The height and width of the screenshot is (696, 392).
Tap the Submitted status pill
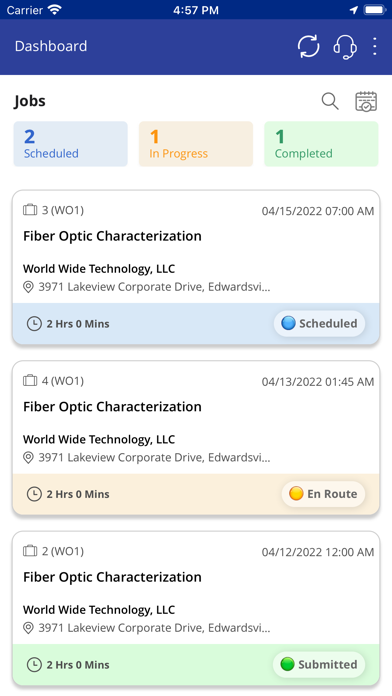click(319, 664)
